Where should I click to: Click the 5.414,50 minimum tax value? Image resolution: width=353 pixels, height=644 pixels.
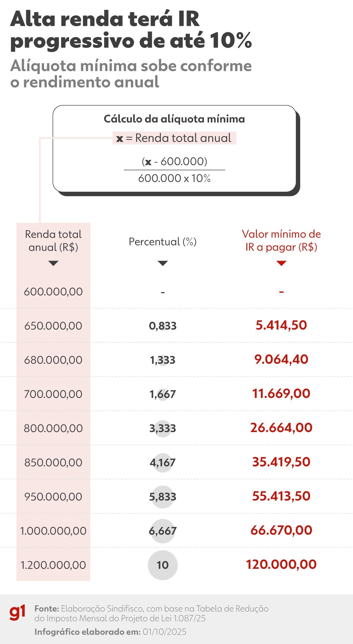pyautogui.click(x=281, y=325)
